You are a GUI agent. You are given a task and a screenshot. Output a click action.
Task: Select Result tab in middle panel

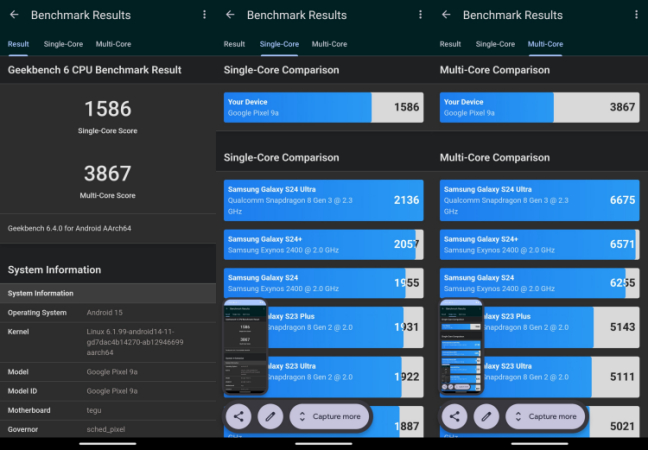pyautogui.click(x=234, y=44)
